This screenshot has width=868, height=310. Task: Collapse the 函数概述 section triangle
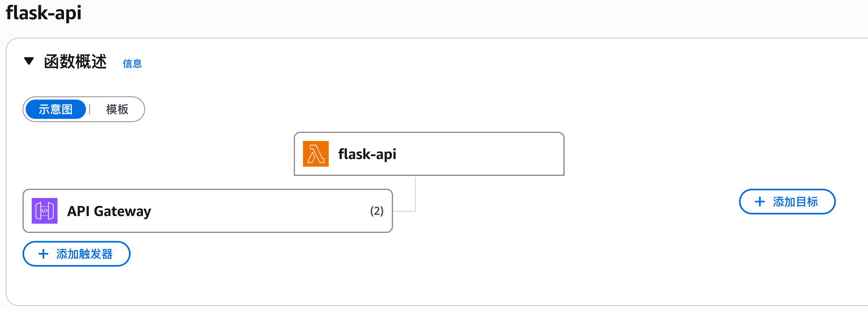(29, 61)
